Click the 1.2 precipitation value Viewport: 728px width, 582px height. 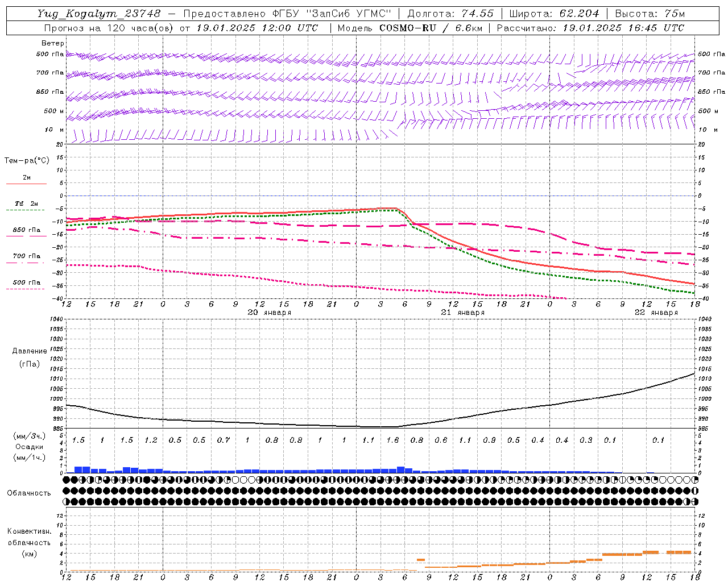coord(151,440)
